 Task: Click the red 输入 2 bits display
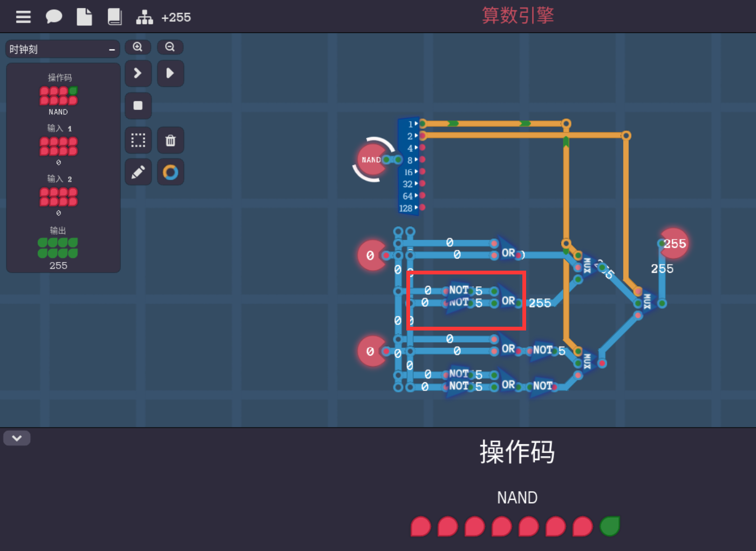pos(58,197)
